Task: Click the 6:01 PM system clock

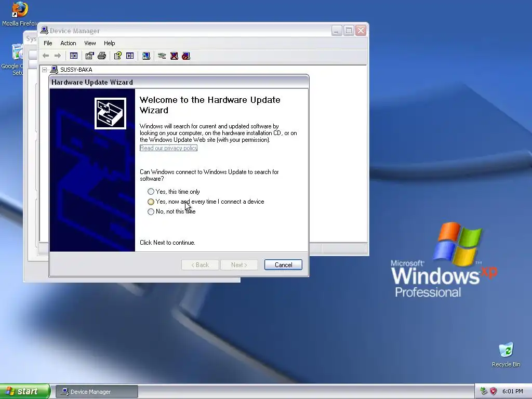Action: (513, 391)
